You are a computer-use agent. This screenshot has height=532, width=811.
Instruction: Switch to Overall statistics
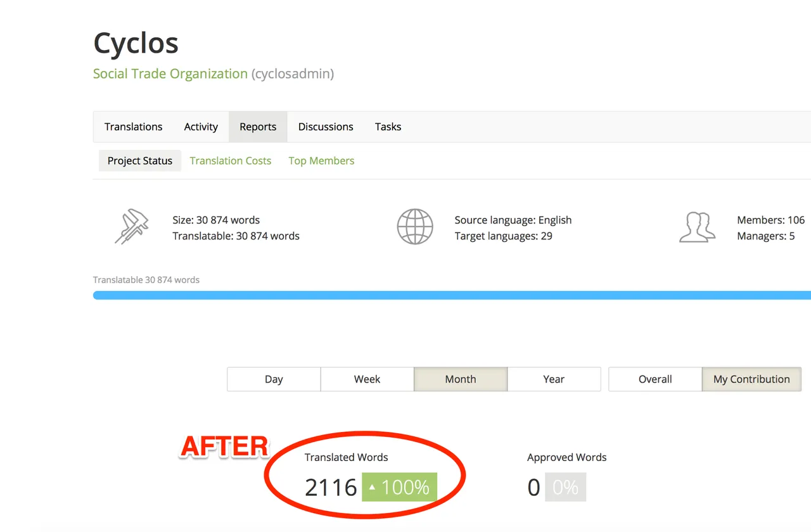point(655,379)
